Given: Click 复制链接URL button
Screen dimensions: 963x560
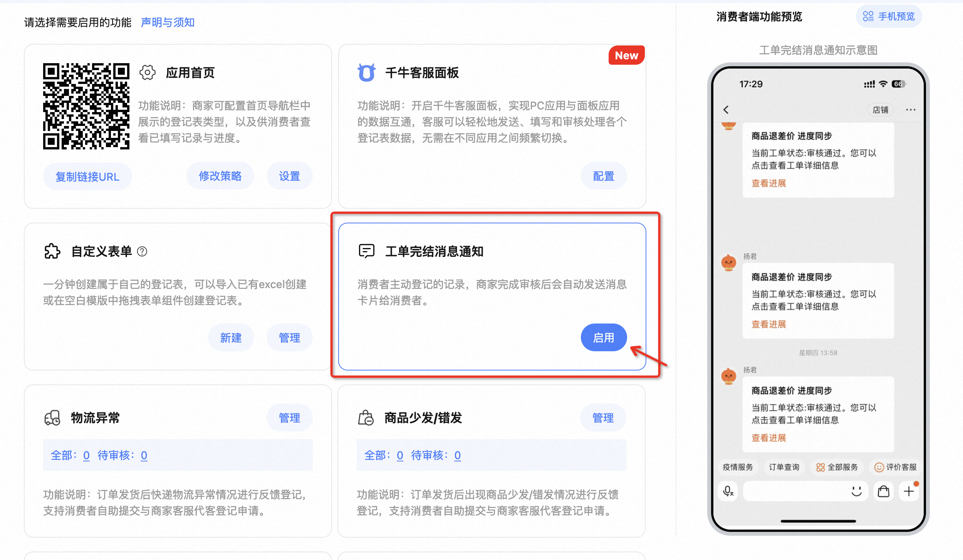Looking at the screenshot, I should pos(87,176).
